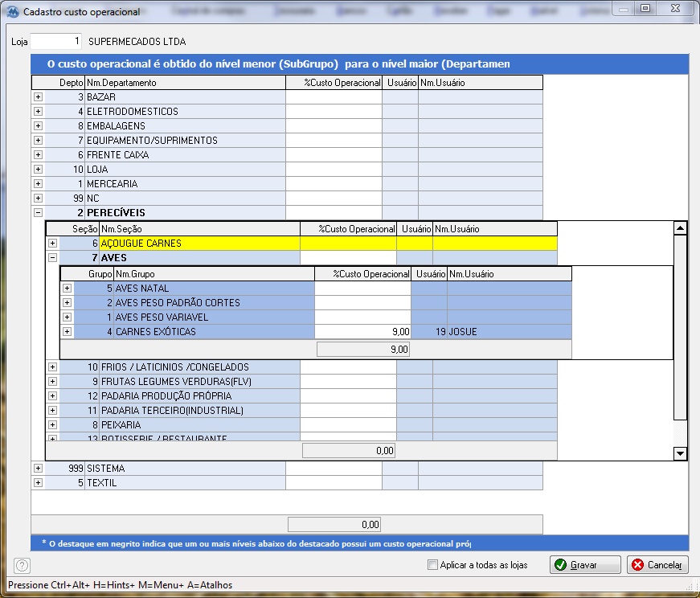Screen dimensions: 700x598
Task: Expand FRUTAS LEGUMES VERDURAS(FLV) section
Action: [x=53, y=382]
